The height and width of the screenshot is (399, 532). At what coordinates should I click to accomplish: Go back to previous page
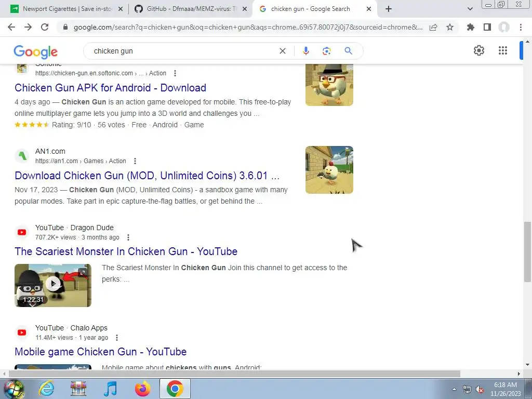tap(11, 27)
